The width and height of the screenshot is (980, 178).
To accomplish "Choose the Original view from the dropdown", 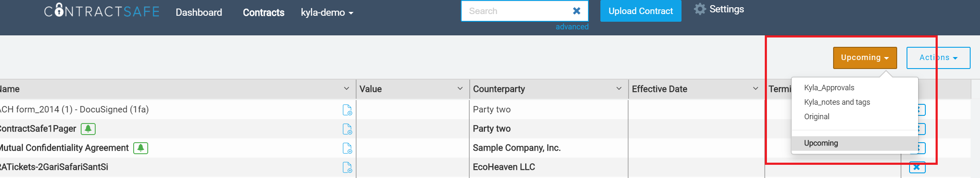I will click(817, 117).
